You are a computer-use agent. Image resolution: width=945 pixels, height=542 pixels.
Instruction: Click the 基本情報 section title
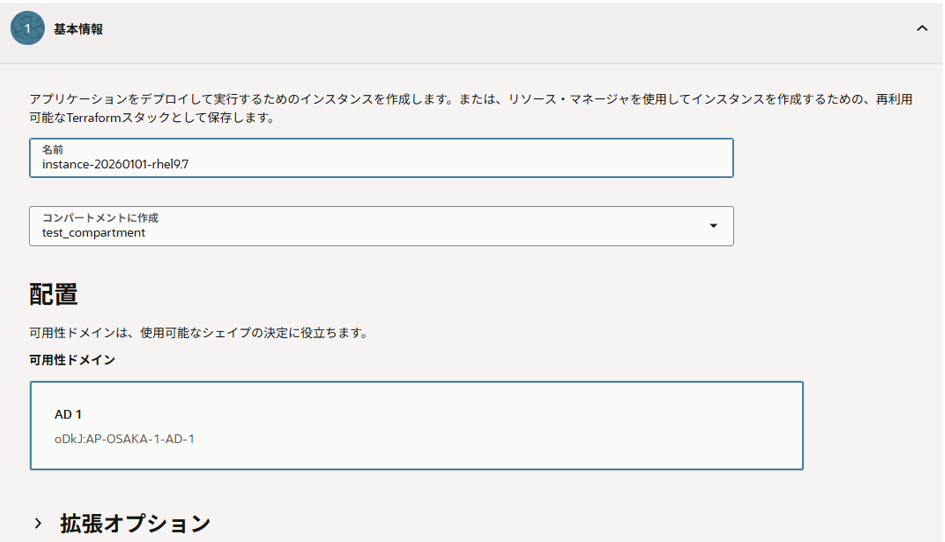78,29
